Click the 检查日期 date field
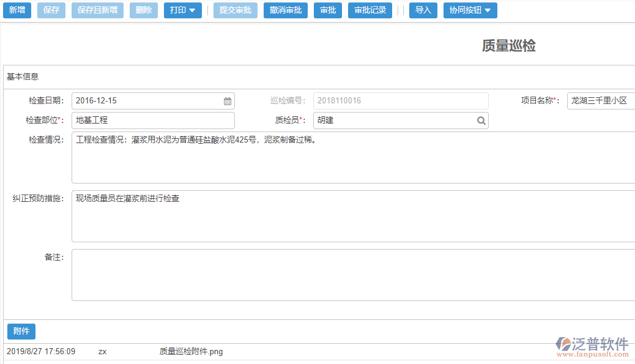 tap(147, 101)
